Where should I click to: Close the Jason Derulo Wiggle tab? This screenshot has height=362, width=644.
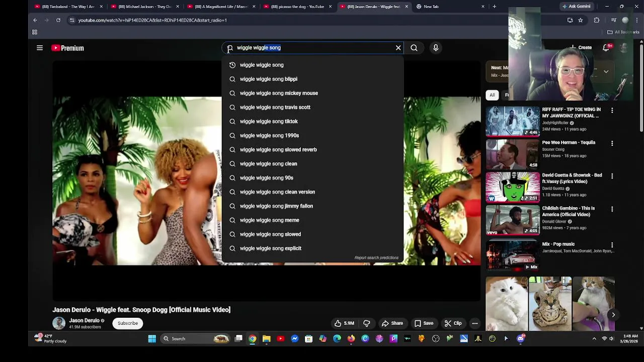pos(407,7)
